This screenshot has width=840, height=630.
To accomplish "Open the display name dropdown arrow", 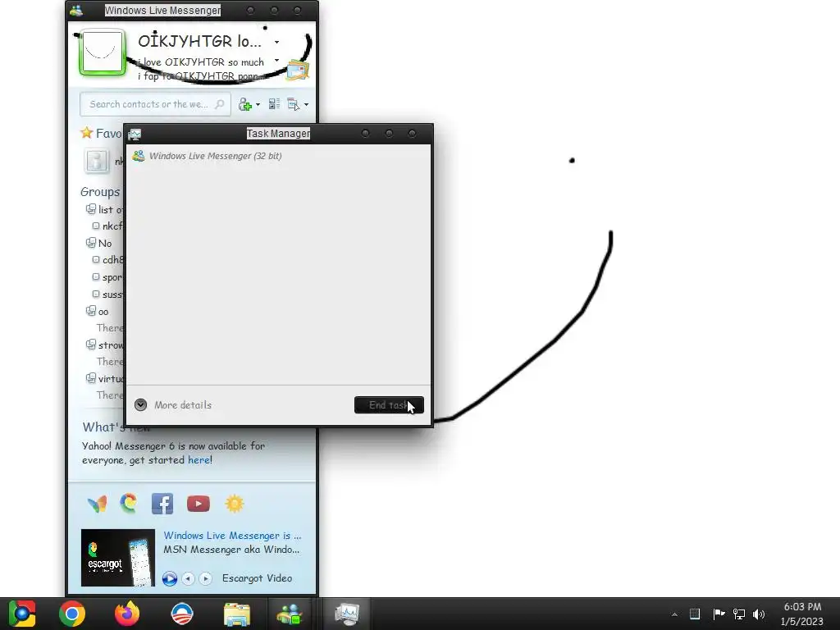I will pyautogui.click(x=277, y=42).
